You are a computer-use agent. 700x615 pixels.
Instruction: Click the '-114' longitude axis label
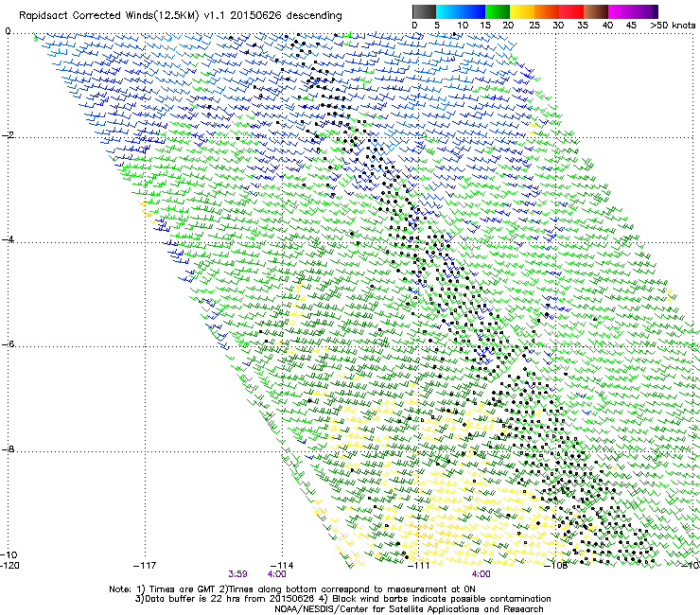(282, 566)
